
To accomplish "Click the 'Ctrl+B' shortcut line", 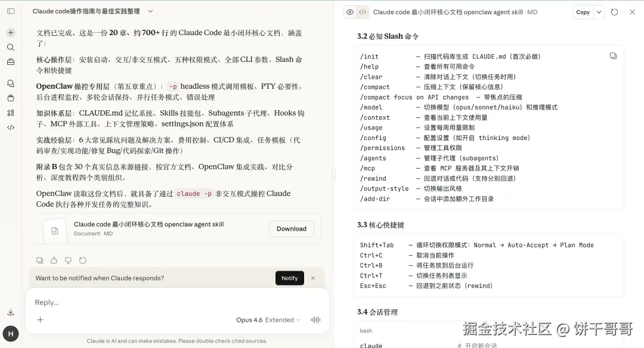I will (416, 266).
